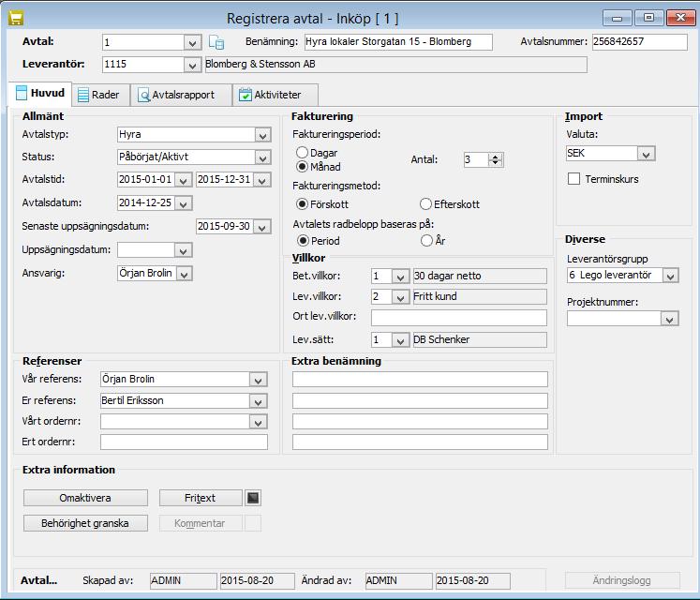Expand the Avtal number dropdown
The image size is (700, 600).
pyautogui.click(x=192, y=43)
